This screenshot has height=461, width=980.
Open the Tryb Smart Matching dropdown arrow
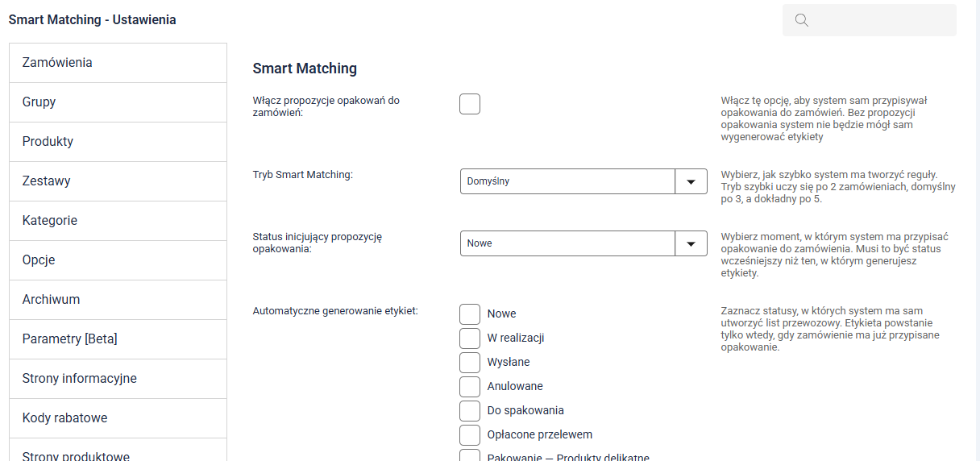click(691, 181)
